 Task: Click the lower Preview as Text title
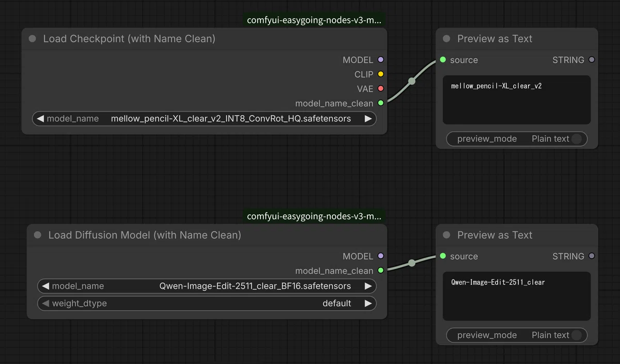pos(494,235)
